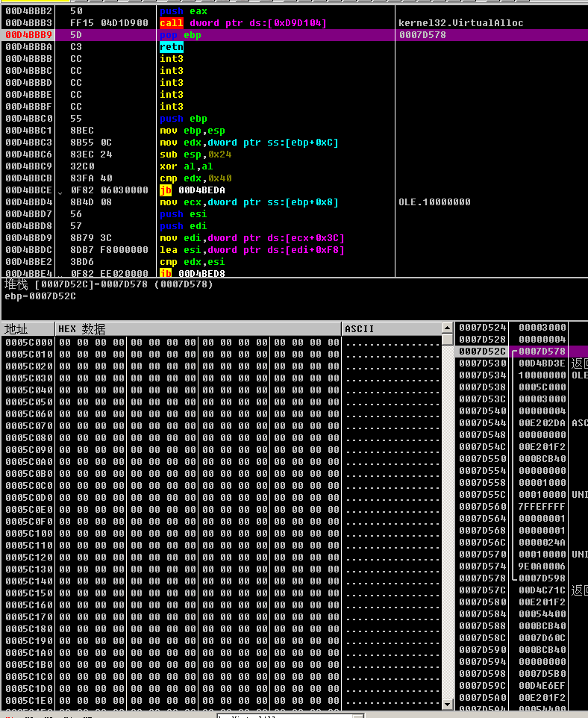Select stack value 10000000 at 0007D534
This screenshot has height=718, width=588.
pyautogui.click(x=542, y=375)
